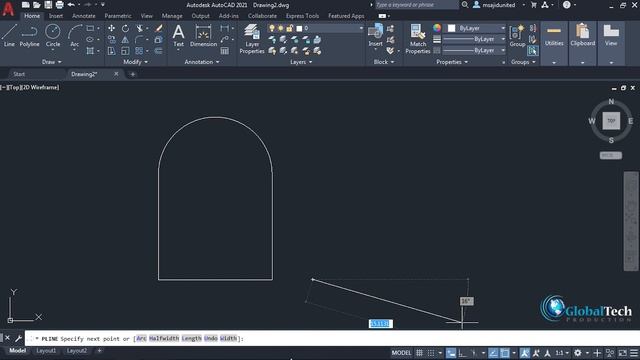The width and height of the screenshot is (640, 360).
Task: Open the object color ByLayer dropdown
Action: click(476, 28)
